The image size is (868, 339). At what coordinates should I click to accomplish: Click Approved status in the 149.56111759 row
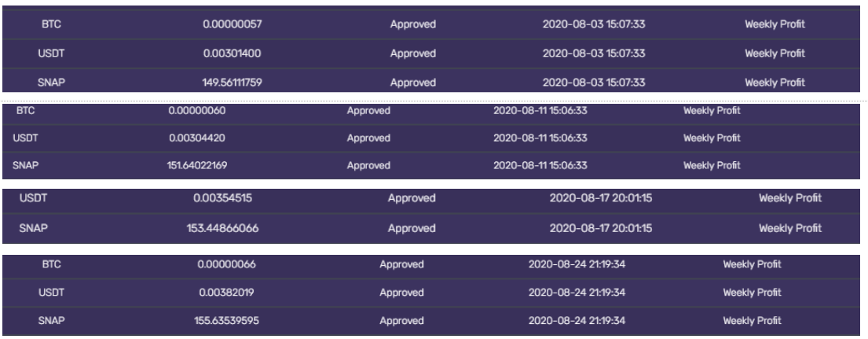(412, 82)
